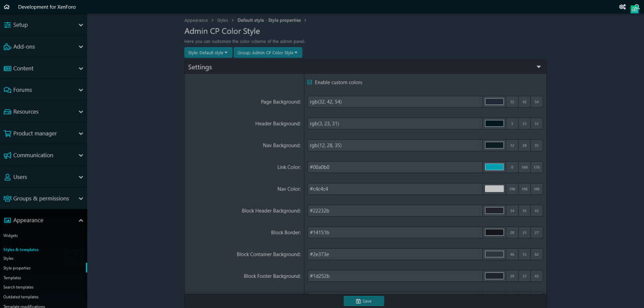Click the Setup sliders icon in sidebar
The image size is (644, 308).
pyautogui.click(x=8, y=25)
